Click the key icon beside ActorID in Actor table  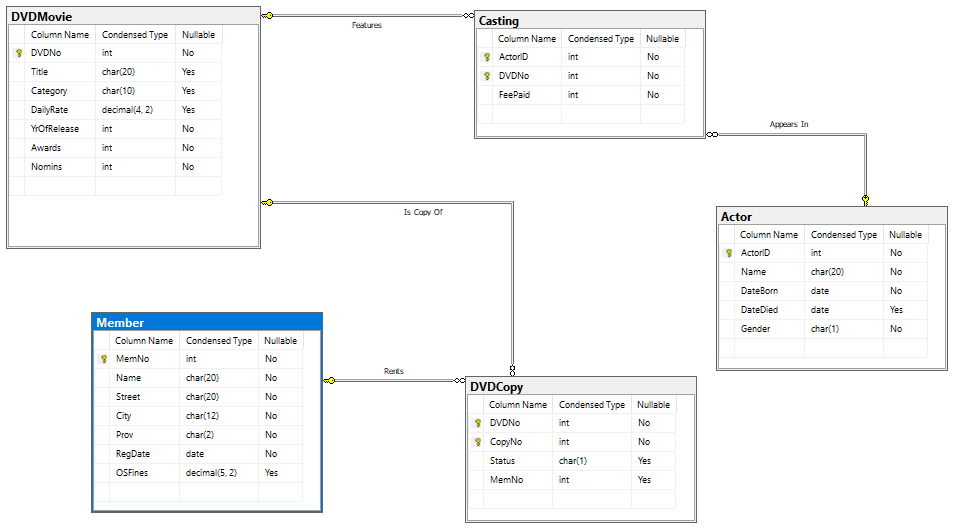(729, 253)
